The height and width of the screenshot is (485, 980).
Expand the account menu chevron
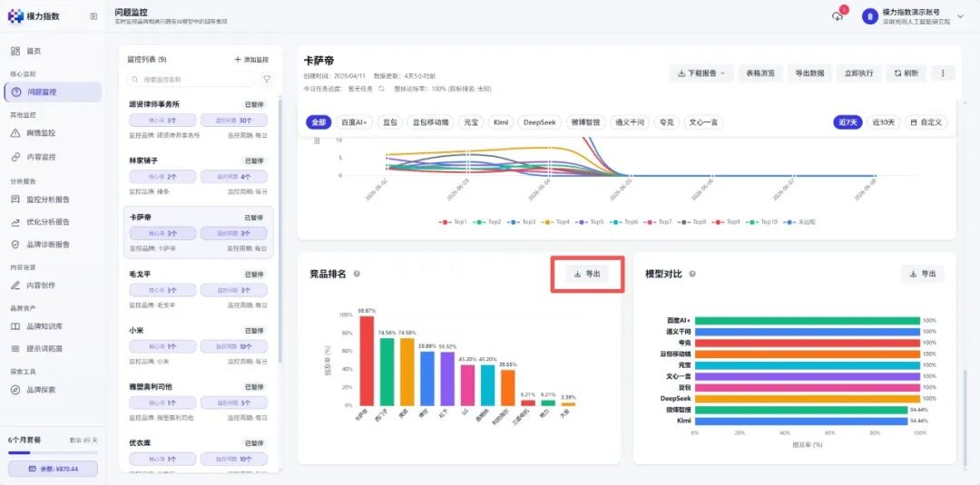961,17
